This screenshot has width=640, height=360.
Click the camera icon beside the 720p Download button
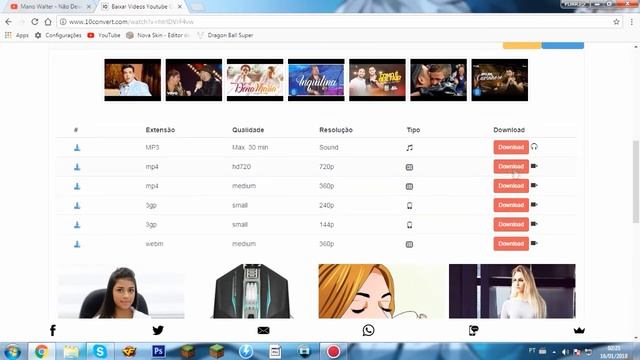pyautogui.click(x=534, y=166)
